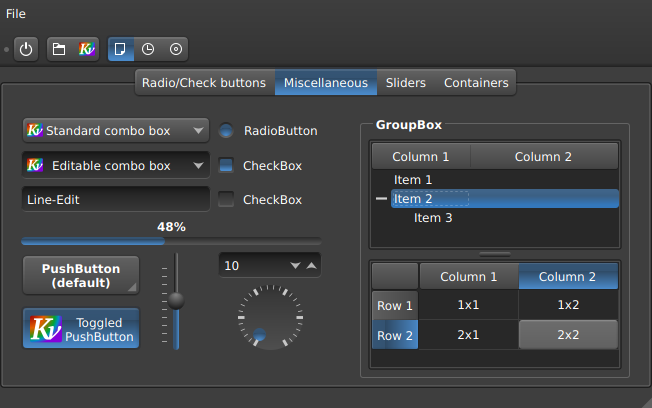652x408 pixels.
Task: Toggle the blank page toolbar icon
Action: tap(120, 48)
